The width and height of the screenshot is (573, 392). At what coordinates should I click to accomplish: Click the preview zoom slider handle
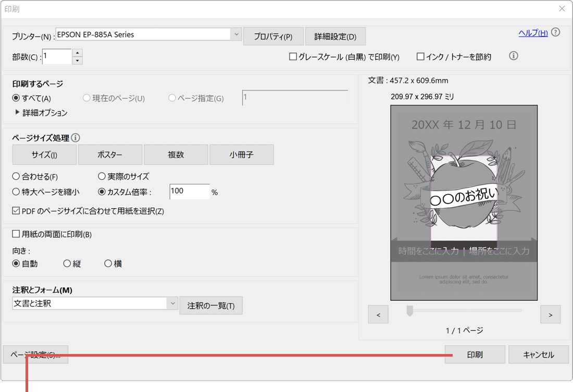(410, 310)
